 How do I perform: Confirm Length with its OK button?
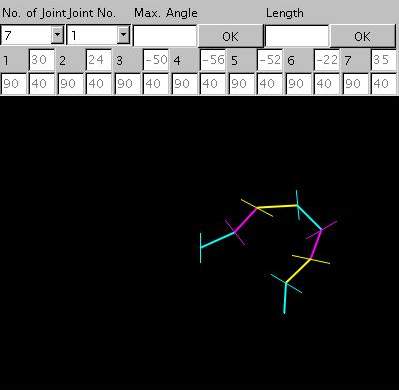363,36
